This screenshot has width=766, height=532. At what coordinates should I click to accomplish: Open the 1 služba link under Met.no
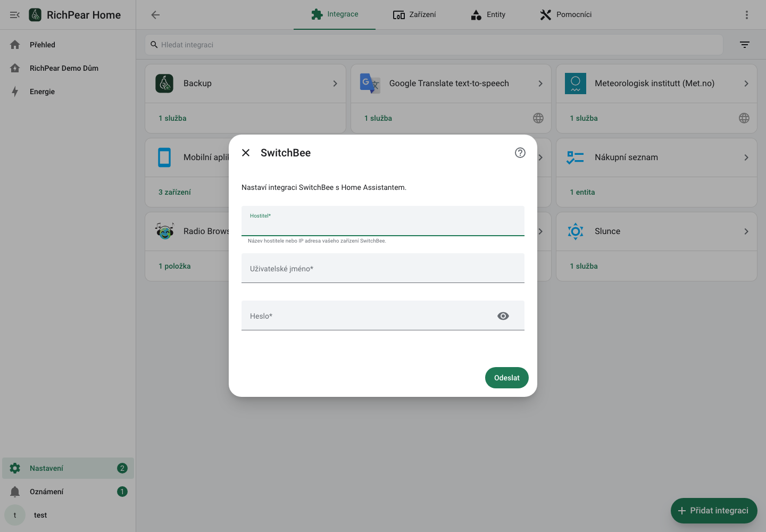point(584,118)
